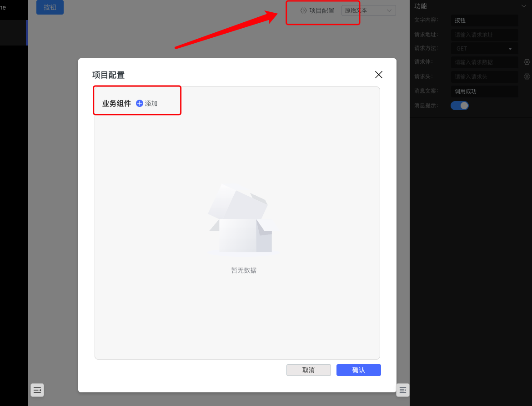Expand the 请求方法 GET dropdown

[x=484, y=49]
